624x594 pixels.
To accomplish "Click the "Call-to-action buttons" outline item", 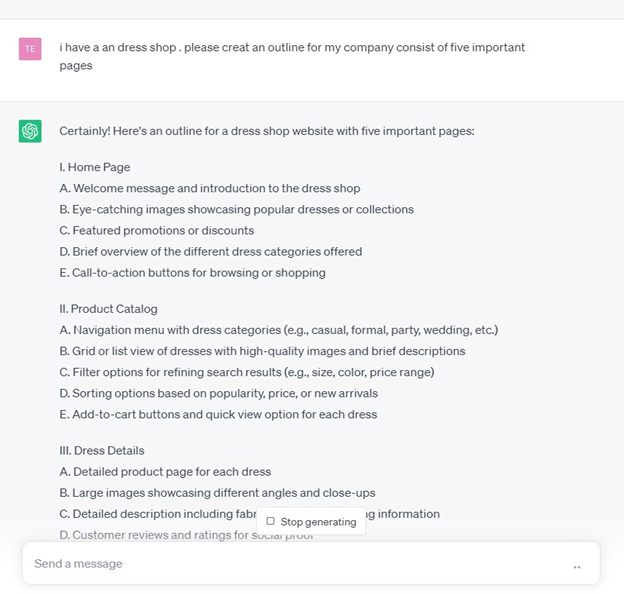I will tap(192, 273).
